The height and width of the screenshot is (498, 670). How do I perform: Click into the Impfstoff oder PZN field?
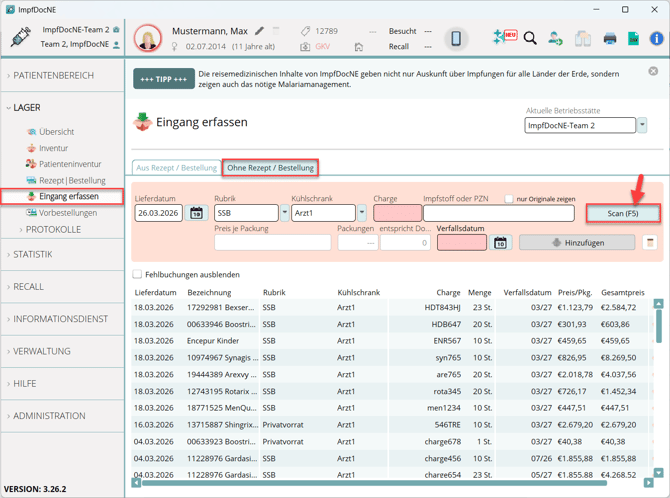(x=498, y=213)
